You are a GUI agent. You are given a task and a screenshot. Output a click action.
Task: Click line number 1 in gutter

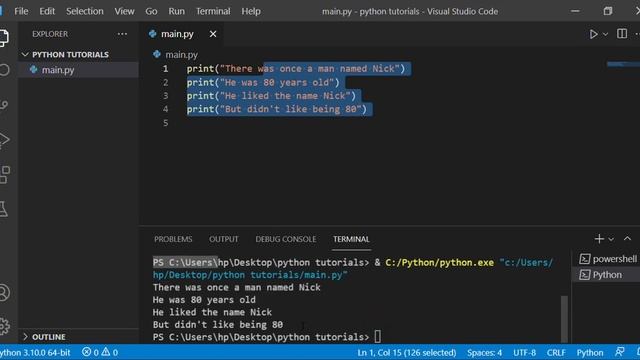click(165, 69)
